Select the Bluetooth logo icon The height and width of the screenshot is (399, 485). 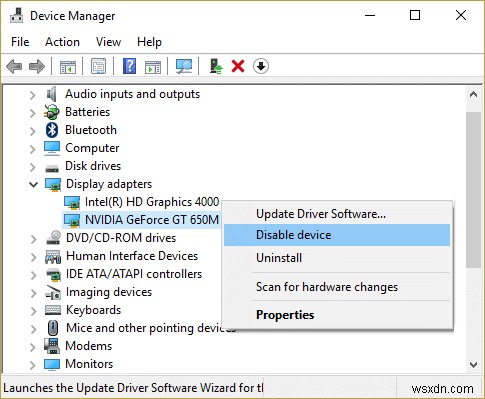(52, 130)
